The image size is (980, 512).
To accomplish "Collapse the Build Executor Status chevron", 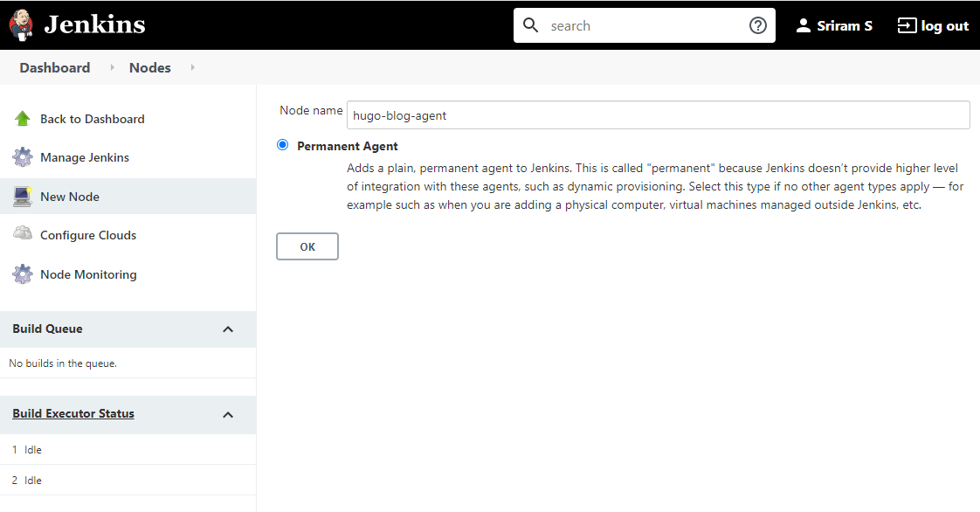I will (x=228, y=415).
